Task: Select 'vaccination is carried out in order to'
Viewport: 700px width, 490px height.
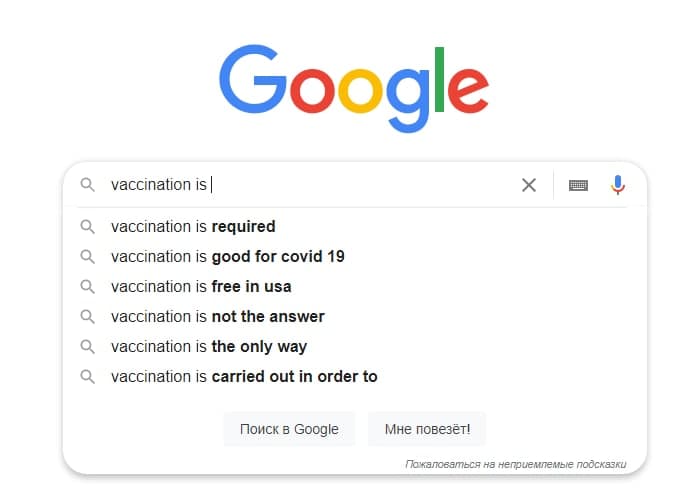Action: [244, 377]
